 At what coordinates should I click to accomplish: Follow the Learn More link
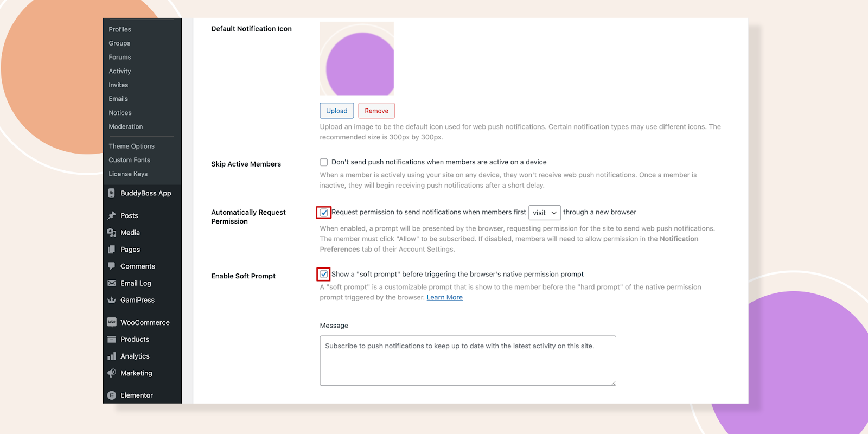(445, 297)
